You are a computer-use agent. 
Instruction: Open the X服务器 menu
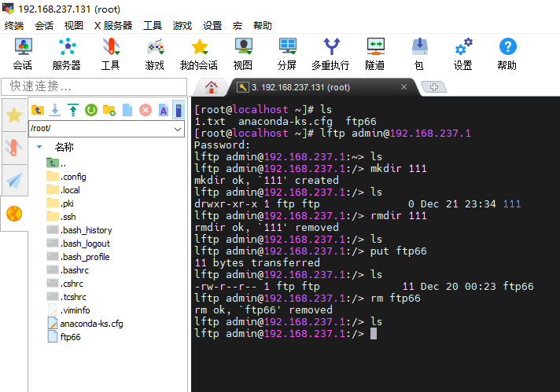[113, 25]
